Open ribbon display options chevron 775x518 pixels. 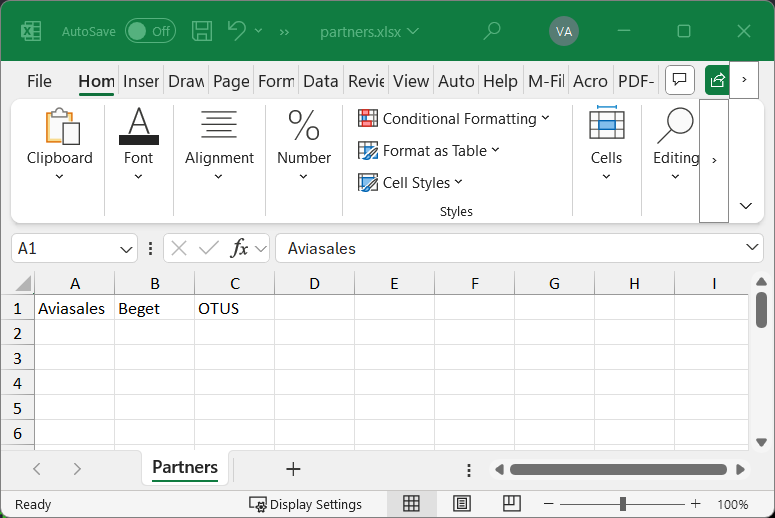tap(746, 206)
